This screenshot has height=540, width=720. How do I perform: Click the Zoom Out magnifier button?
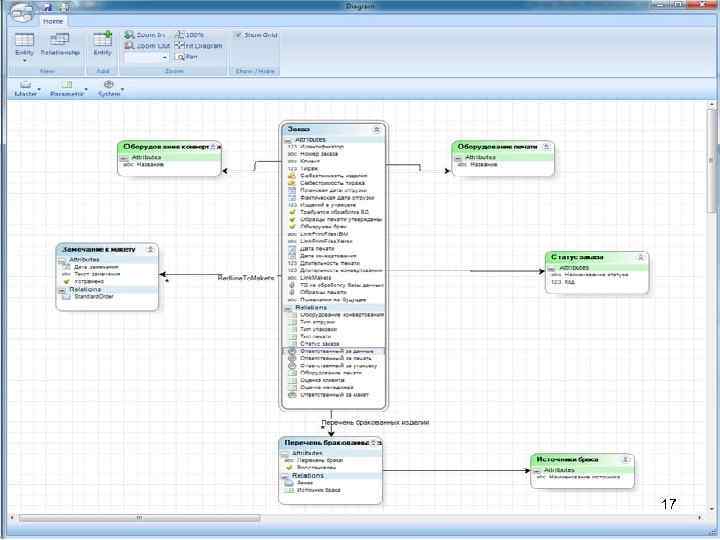[x=147, y=45]
